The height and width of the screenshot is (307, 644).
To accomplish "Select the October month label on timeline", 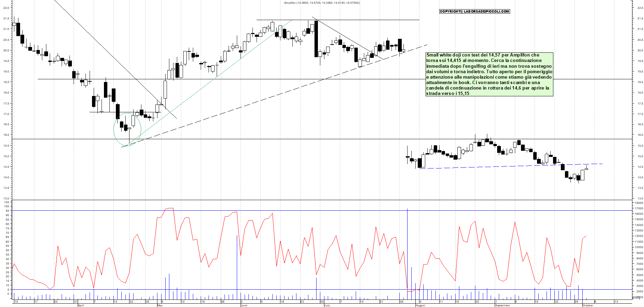I will tap(587, 305).
